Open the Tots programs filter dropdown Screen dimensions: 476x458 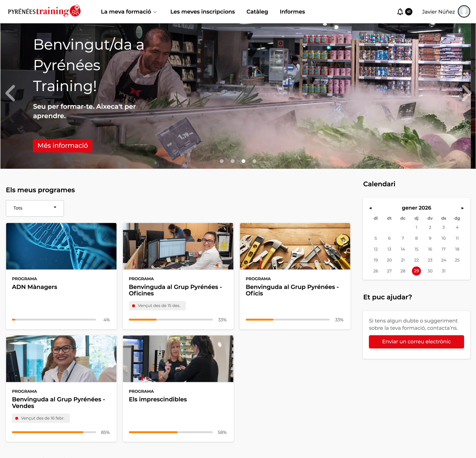tap(35, 208)
